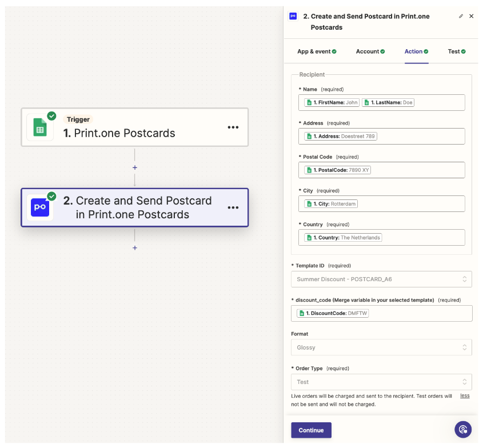The width and height of the screenshot is (483, 448).
Task: Add a step between the trigger and step 2
Action: click(x=135, y=167)
